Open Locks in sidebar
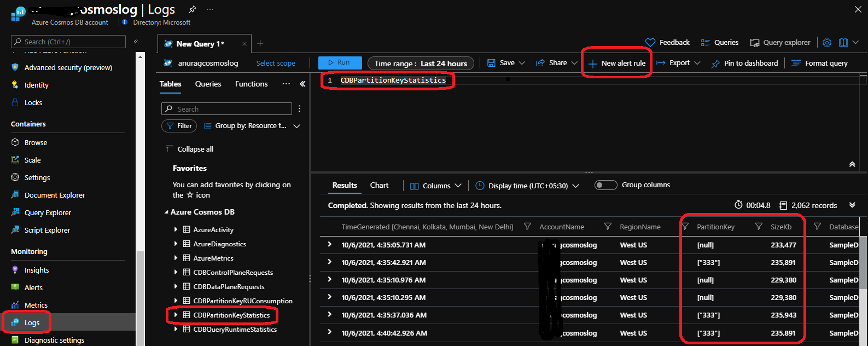 (33, 102)
